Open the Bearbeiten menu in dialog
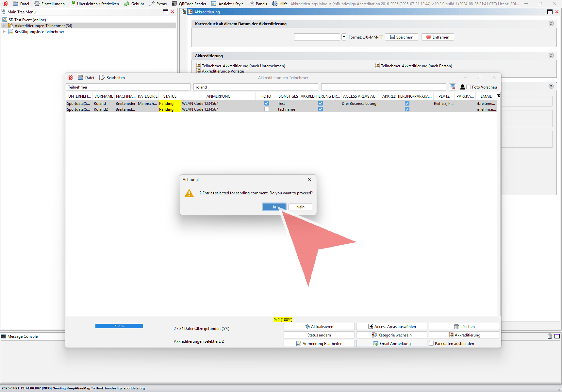The image size is (562, 392). tap(112, 78)
